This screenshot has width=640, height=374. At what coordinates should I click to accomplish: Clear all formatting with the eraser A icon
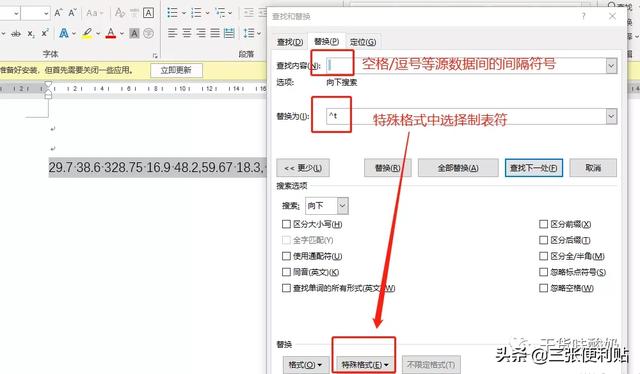120,13
